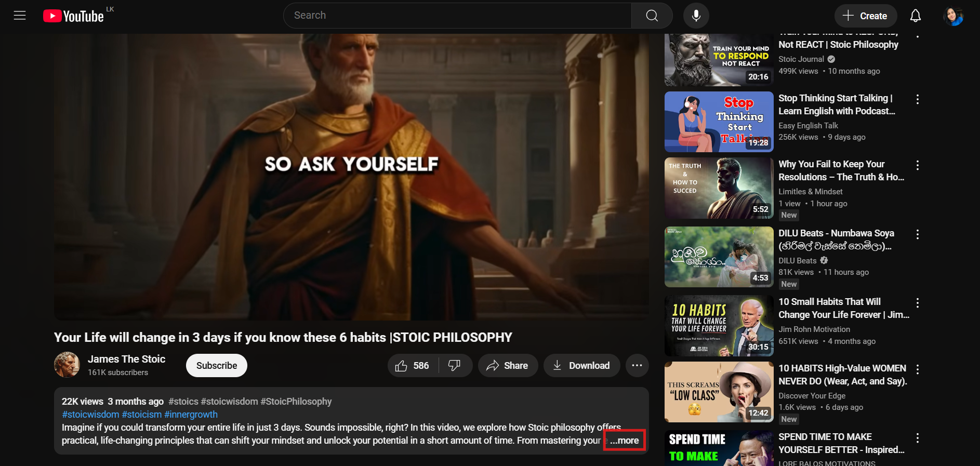Open Why You Fail Resolutions thumbnail
The width and height of the screenshot is (980, 466).
click(719, 188)
